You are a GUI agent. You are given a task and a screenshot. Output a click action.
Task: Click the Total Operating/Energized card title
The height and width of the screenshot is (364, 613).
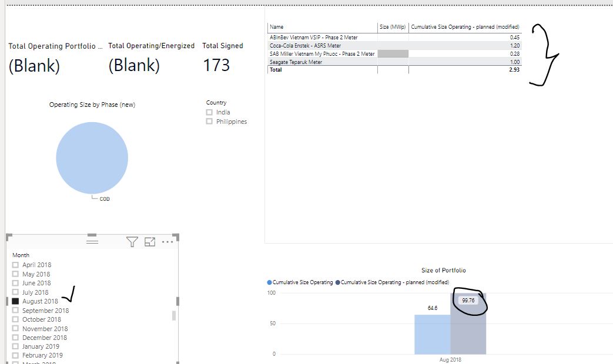point(151,46)
